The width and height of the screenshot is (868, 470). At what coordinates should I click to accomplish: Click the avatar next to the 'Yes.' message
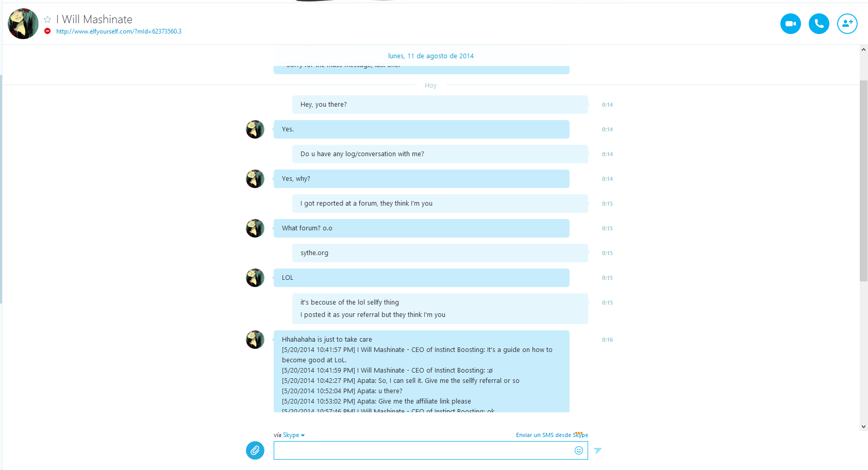[x=255, y=129]
